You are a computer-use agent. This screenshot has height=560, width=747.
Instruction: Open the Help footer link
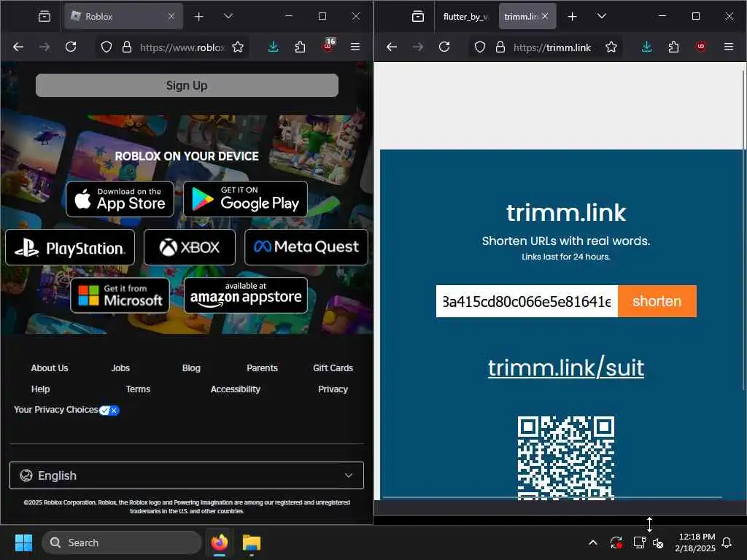pyautogui.click(x=41, y=389)
